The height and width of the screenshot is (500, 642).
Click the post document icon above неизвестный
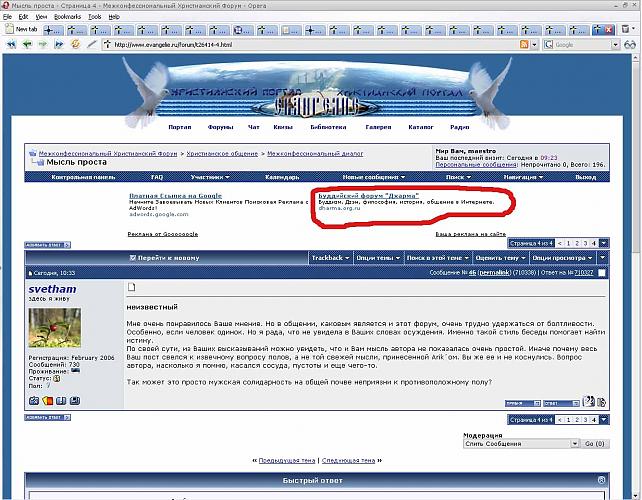tap(131, 289)
